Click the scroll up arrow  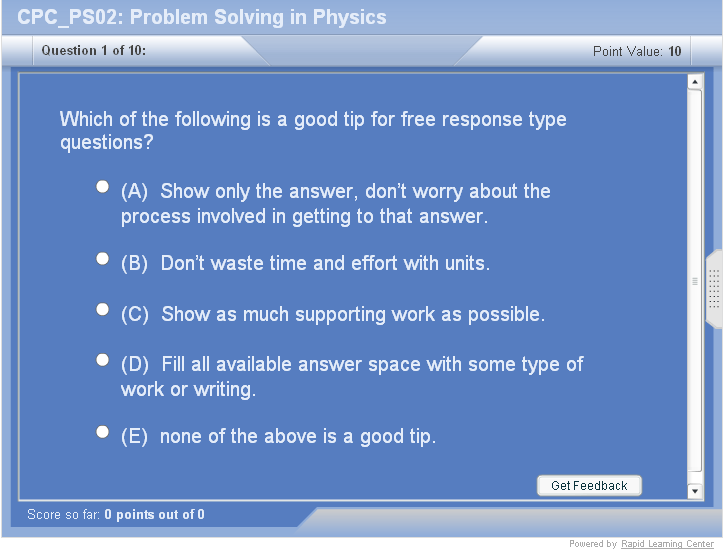tap(695, 82)
